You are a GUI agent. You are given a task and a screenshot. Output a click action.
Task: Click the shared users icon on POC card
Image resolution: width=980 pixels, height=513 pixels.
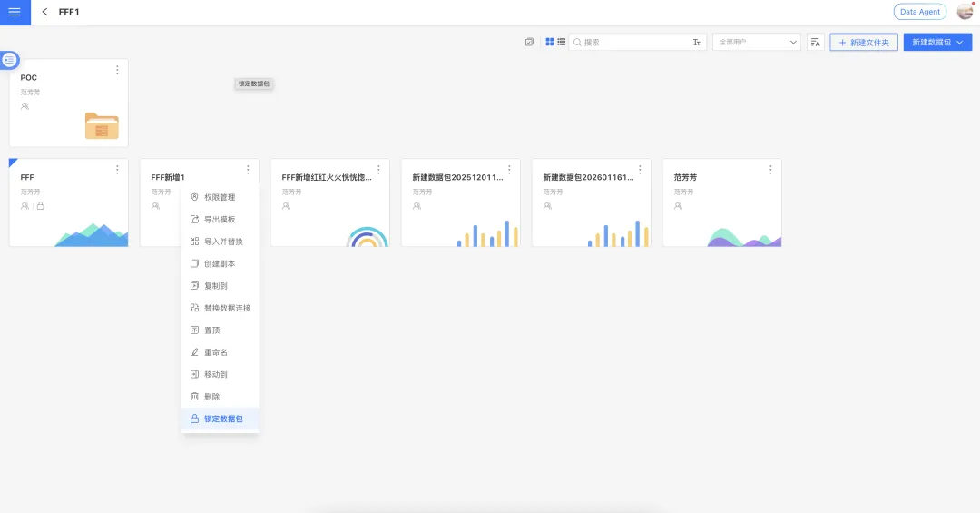pyautogui.click(x=25, y=106)
